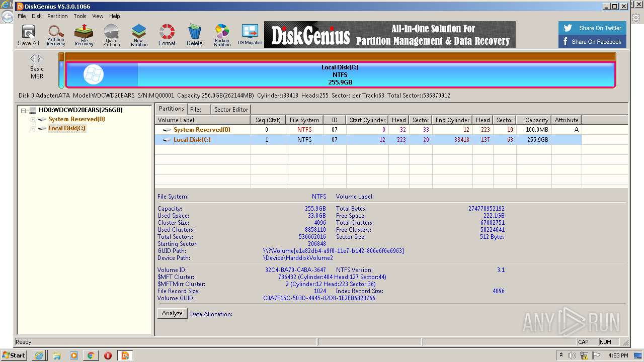The image size is (644, 362).
Task: Click the Seq.(Stat) column header
Action: [268, 120]
